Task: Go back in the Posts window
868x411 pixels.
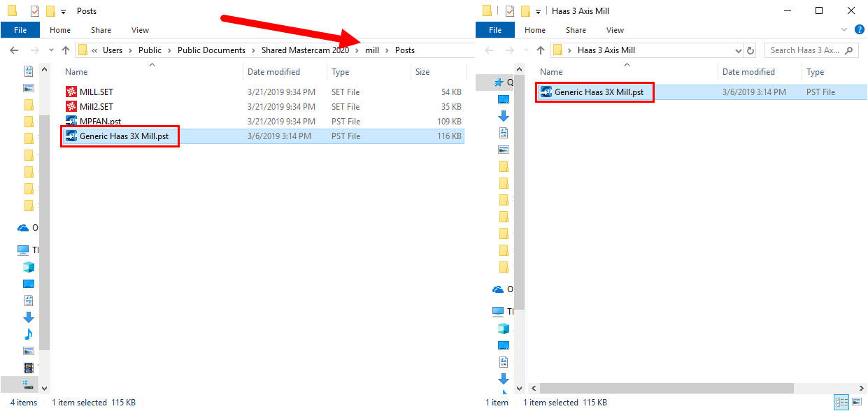Action: point(14,50)
